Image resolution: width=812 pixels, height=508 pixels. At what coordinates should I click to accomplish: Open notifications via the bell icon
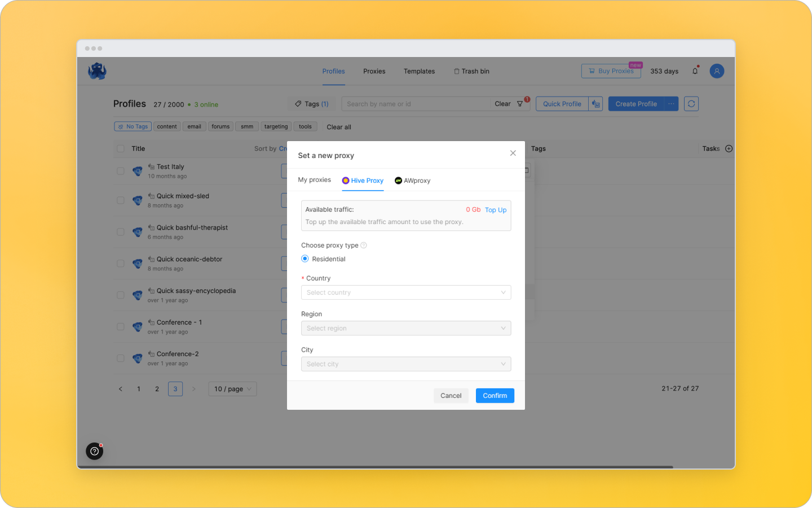(695, 71)
